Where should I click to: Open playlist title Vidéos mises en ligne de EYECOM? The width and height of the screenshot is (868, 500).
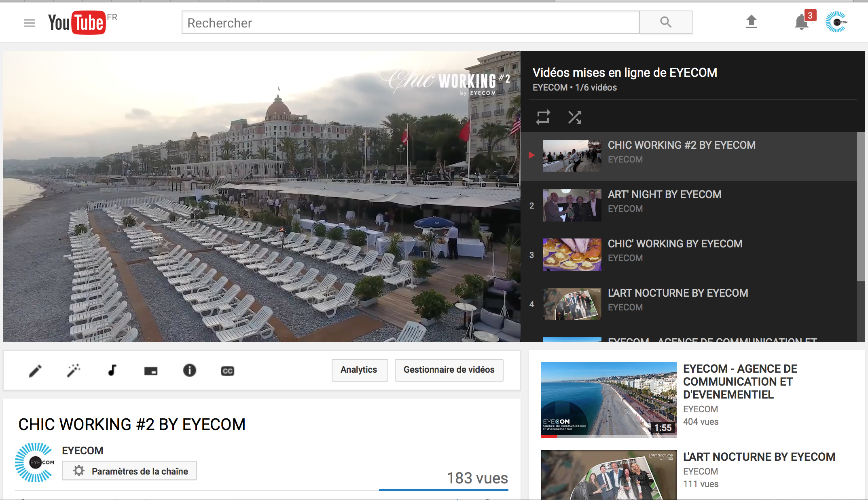tap(625, 72)
